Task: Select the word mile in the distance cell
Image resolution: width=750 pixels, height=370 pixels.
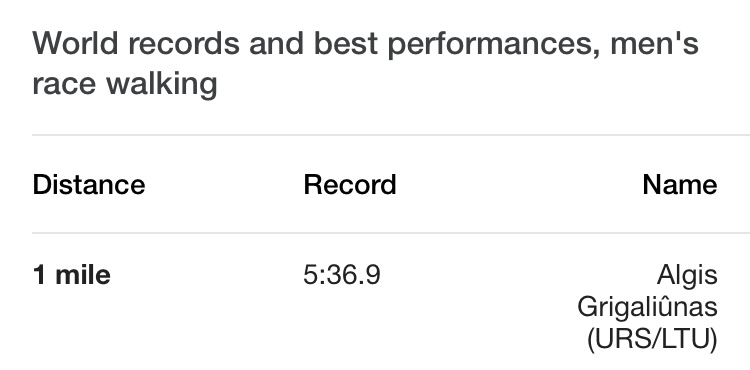Action: pyautogui.click(x=83, y=275)
